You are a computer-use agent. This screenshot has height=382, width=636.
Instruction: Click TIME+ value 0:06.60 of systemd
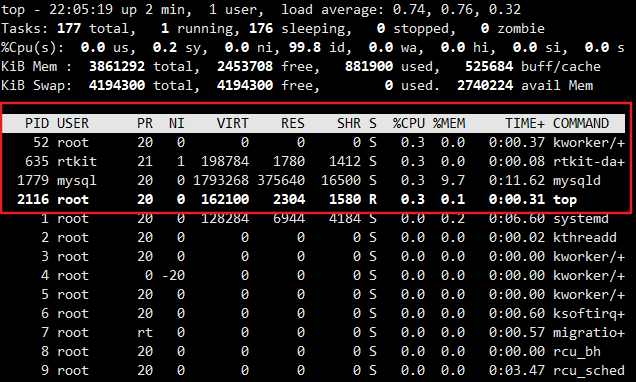pyautogui.click(x=517, y=219)
